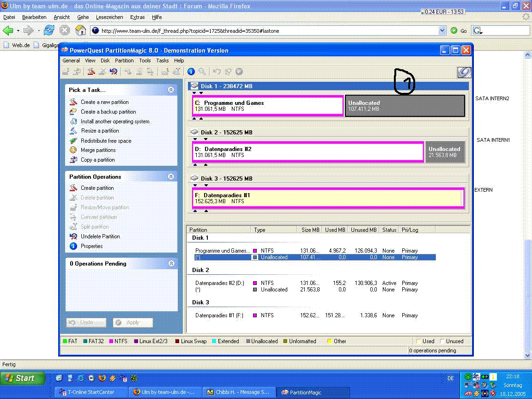The image size is (532, 399).
Task: Click Firefox quick launch icon in taskbar
Action: (x=102, y=378)
